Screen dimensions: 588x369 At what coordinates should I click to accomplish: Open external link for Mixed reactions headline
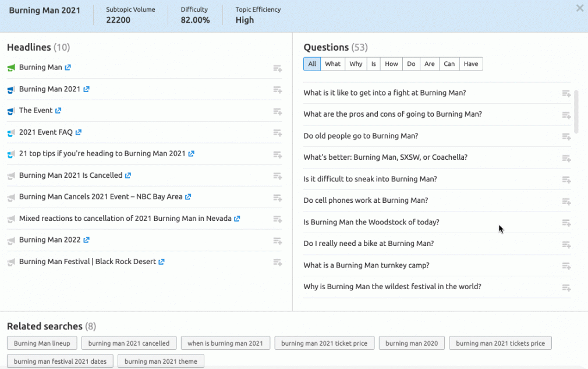pos(237,219)
